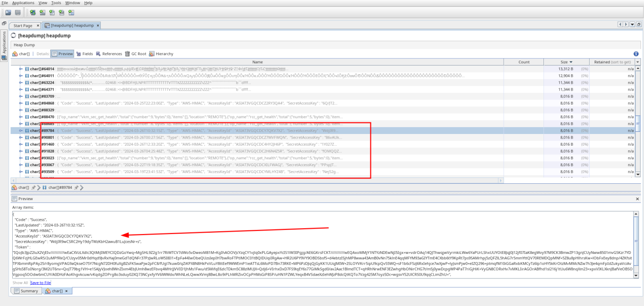Click the blue info icon above the table
644x306 pixels.
click(x=636, y=54)
